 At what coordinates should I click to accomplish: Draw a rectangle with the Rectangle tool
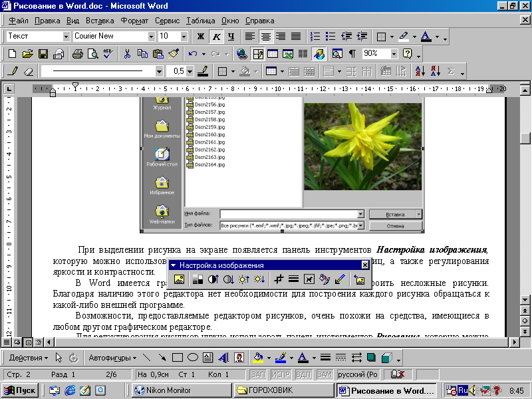pyautogui.click(x=177, y=358)
